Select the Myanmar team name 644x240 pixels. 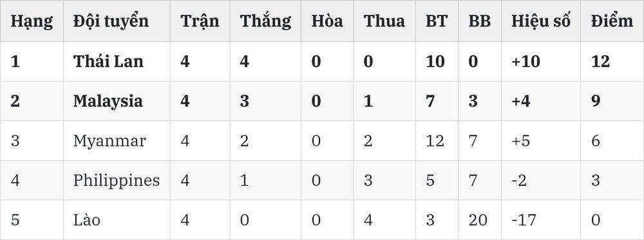click(109, 141)
